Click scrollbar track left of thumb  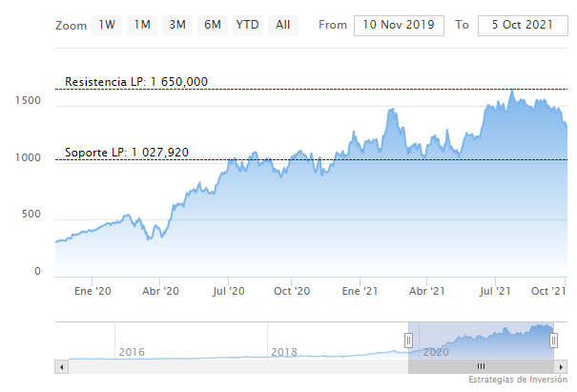(x=238, y=365)
